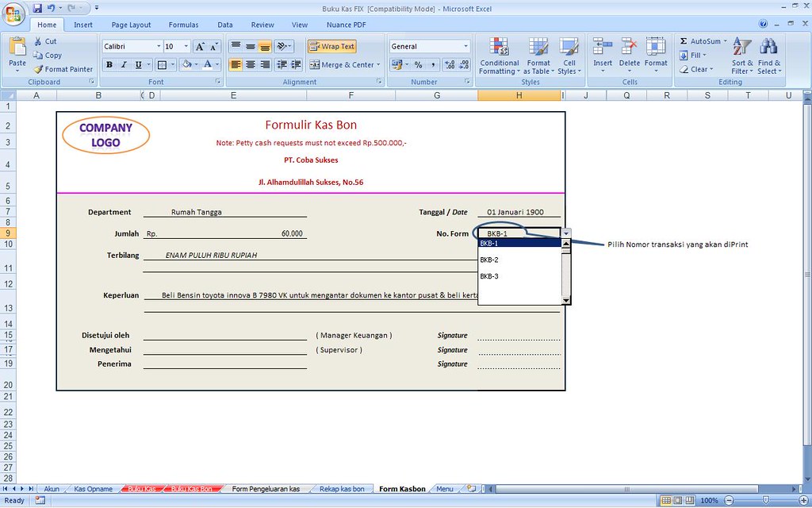Collapse the No. Form dropdown arrow
The image size is (812, 508).
(566, 234)
